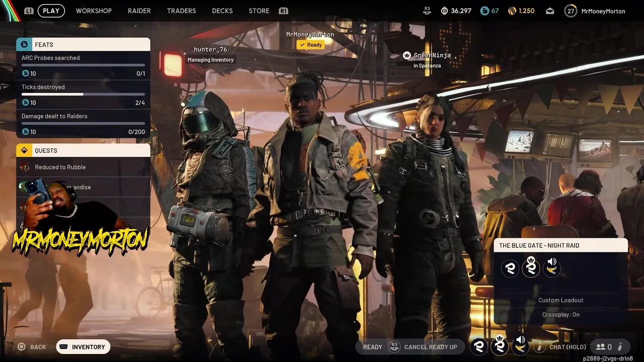Click the In Speranza status text
The width and height of the screenshot is (644, 362).
[x=427, y=66]
